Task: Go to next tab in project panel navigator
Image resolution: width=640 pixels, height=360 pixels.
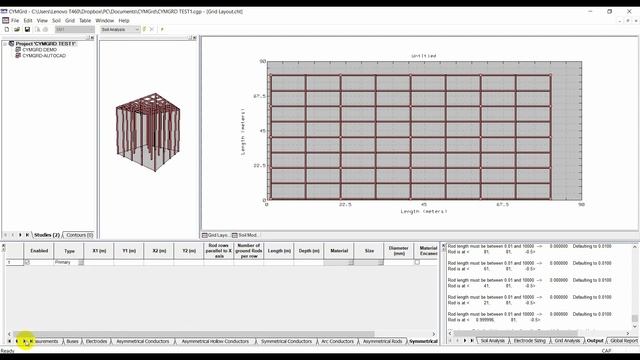Action: pyautogui.click(x=20, y=235)
